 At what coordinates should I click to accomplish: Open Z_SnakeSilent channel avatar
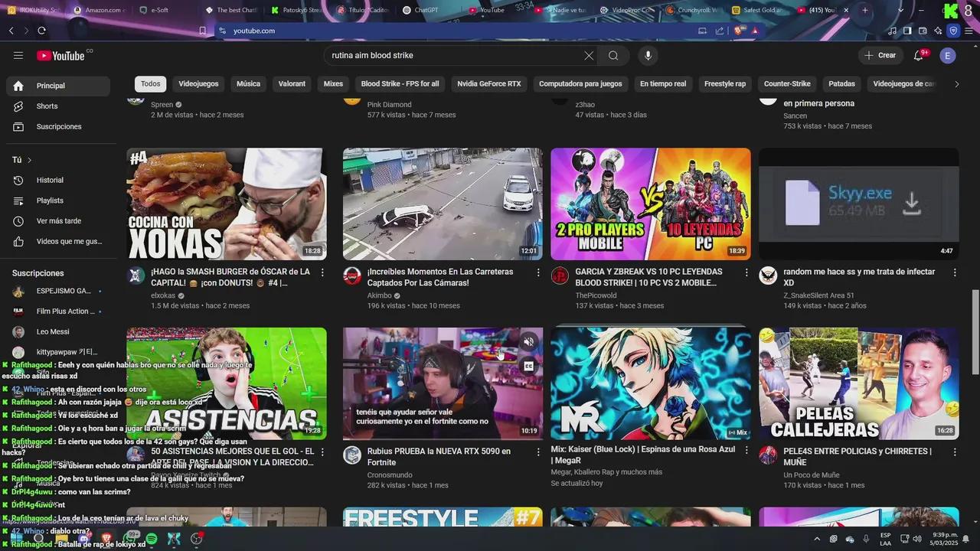pos(768,275)
